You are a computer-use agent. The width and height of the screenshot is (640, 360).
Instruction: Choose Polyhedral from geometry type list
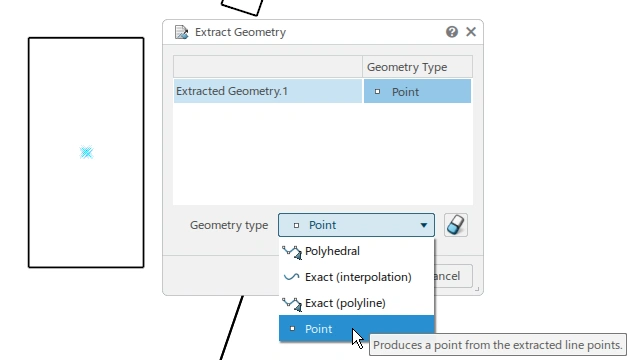356,251
